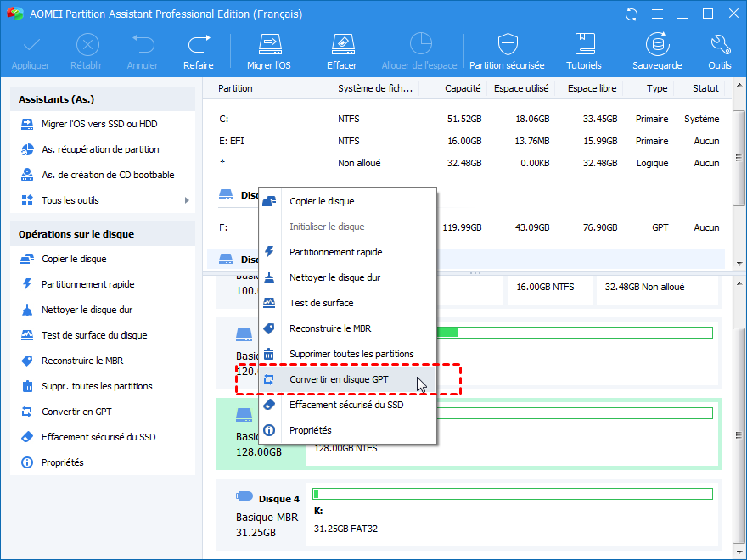The image size is (747, 560).
Task: Open As. de création de CD bootable
Action: point(108,176)
